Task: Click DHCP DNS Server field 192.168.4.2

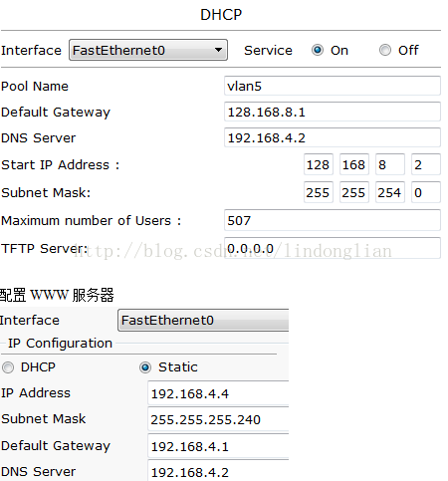Action: (x=333, y=137)
